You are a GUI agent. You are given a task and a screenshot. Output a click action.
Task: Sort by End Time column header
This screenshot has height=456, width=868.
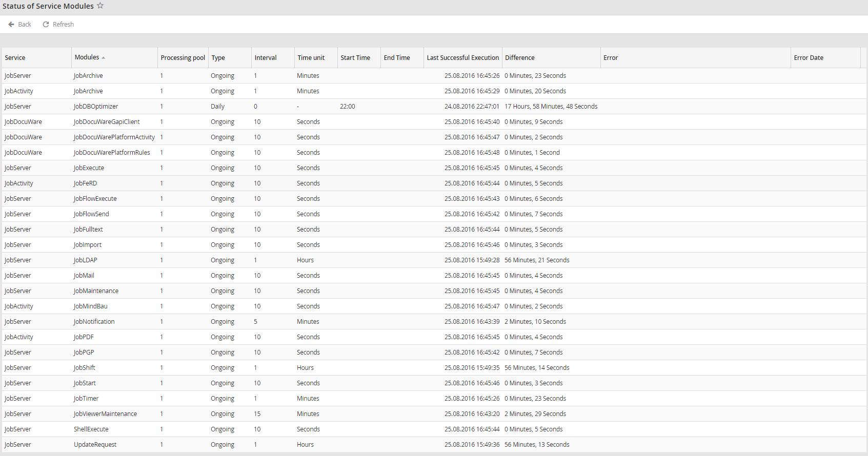pos(402,57)
